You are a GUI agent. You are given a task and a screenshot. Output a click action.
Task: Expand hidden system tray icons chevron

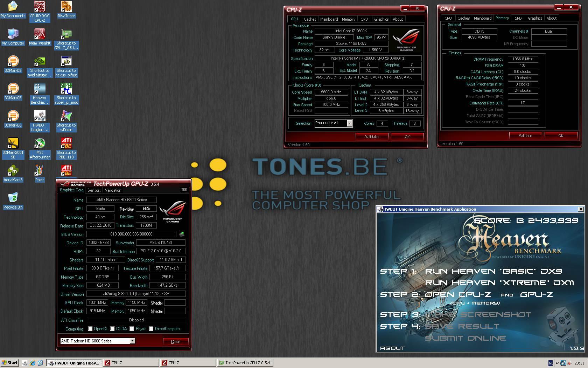[557, 363]
